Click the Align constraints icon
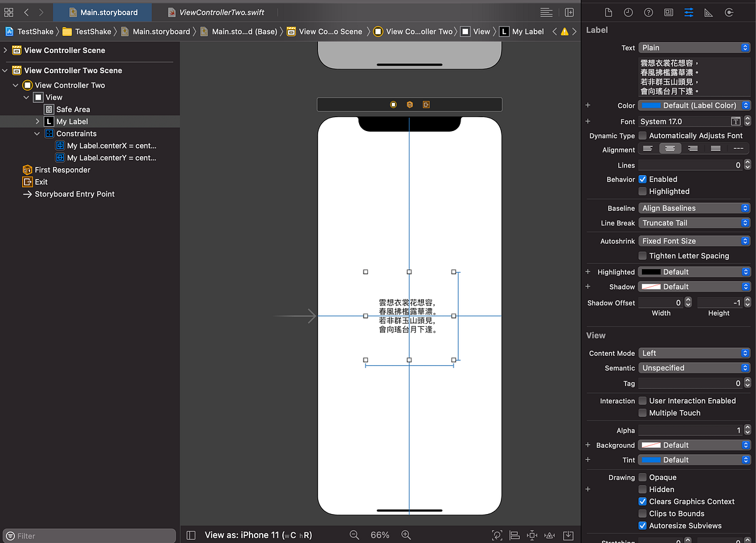This screenshot has height=543, width=756. tap(515, 535)
